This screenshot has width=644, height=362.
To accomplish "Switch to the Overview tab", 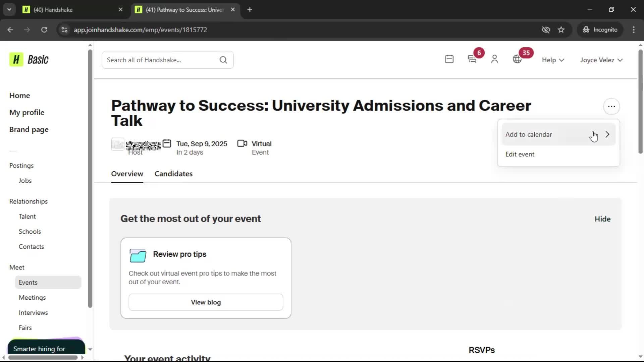I will pos(127,174).
